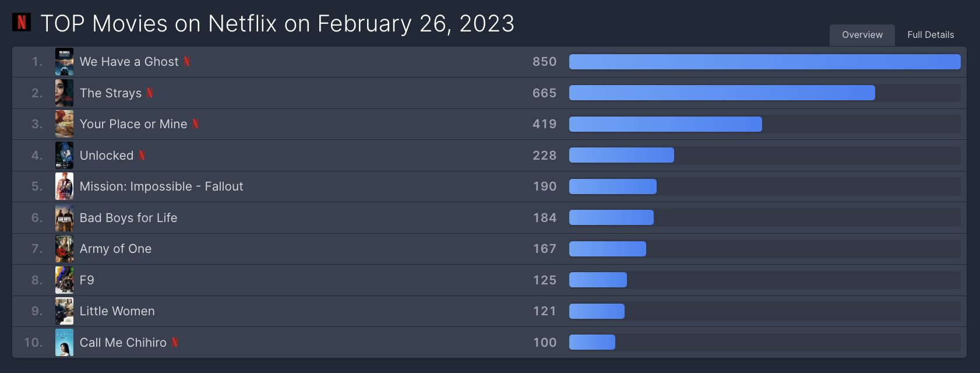This screenshot has height=373, width=980.
Task: Click the Netflix badge after Your Place or Mine
Action: click(x=195, y=124)
